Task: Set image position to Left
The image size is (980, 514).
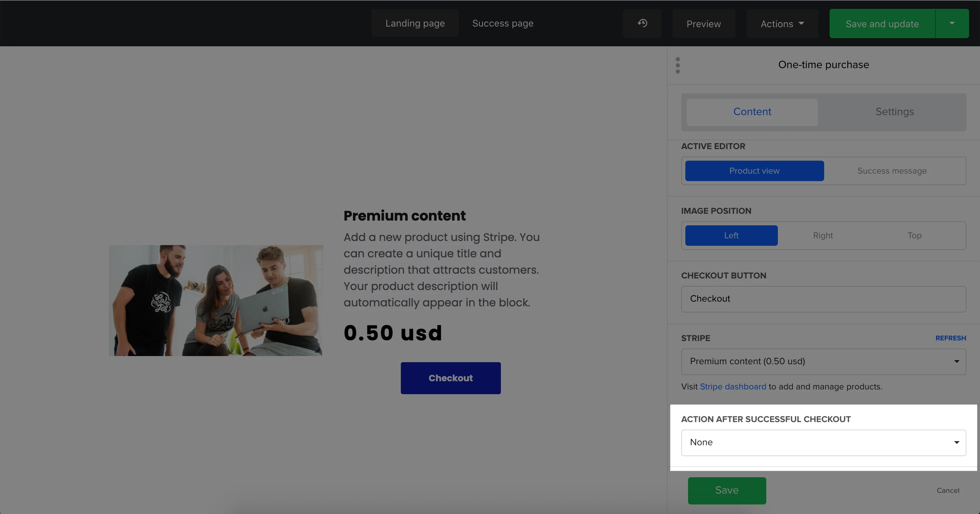Action: tap(731, 236)
